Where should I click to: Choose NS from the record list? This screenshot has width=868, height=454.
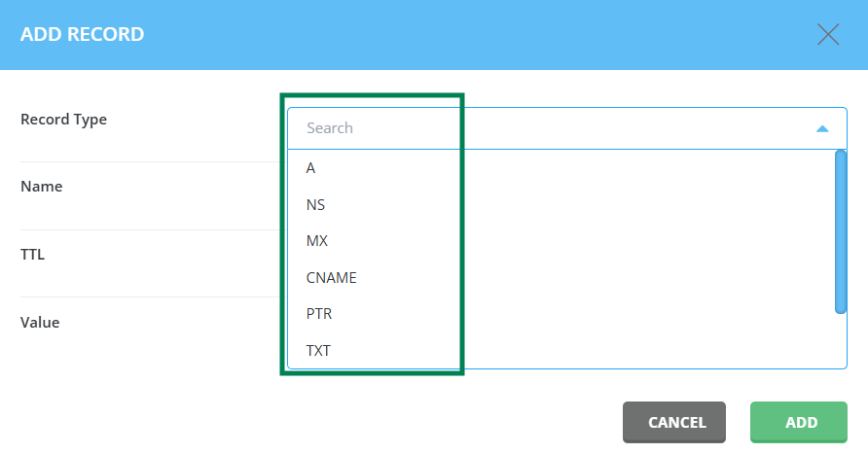pyautogui.click(x=561, y=204)
